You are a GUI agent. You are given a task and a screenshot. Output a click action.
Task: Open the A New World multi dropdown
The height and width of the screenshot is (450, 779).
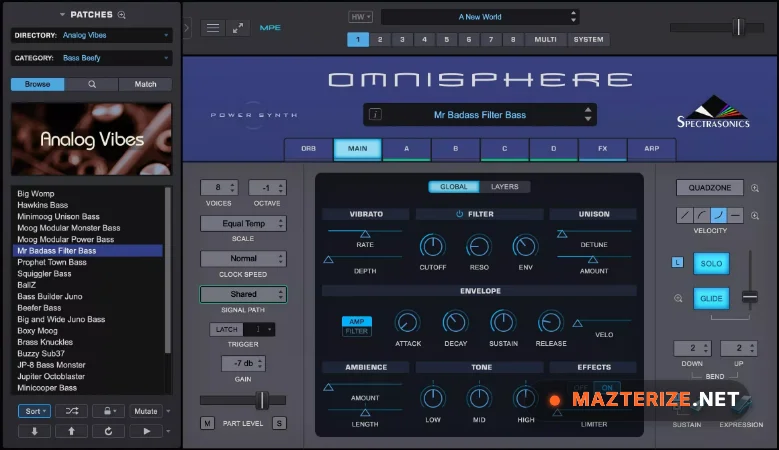[480, 17]
